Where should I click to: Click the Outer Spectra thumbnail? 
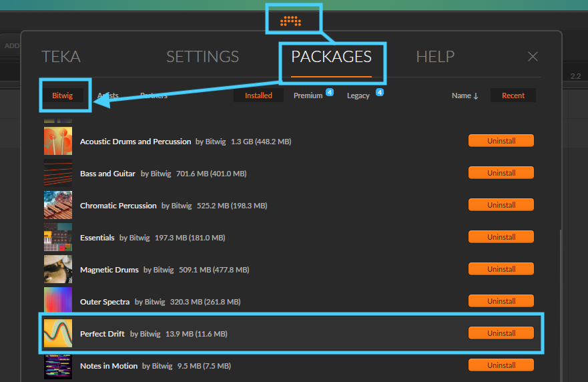pos(58,301)
